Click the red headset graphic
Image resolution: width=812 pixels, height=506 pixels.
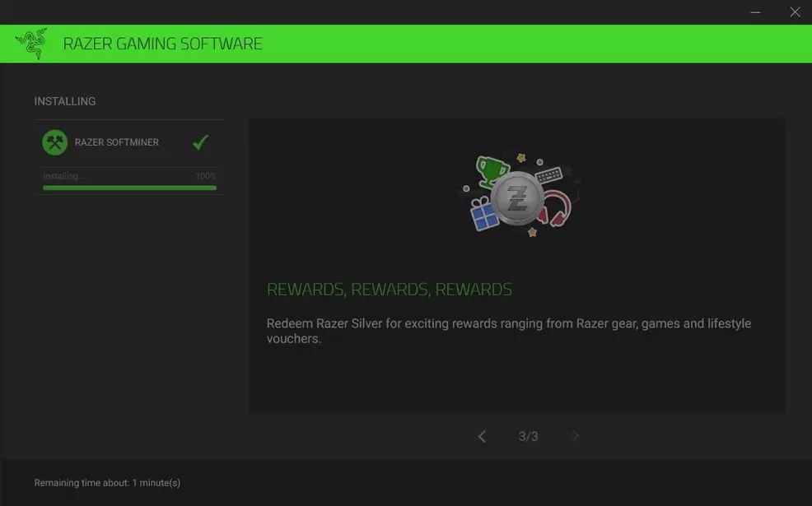click(x=558, y=209)
